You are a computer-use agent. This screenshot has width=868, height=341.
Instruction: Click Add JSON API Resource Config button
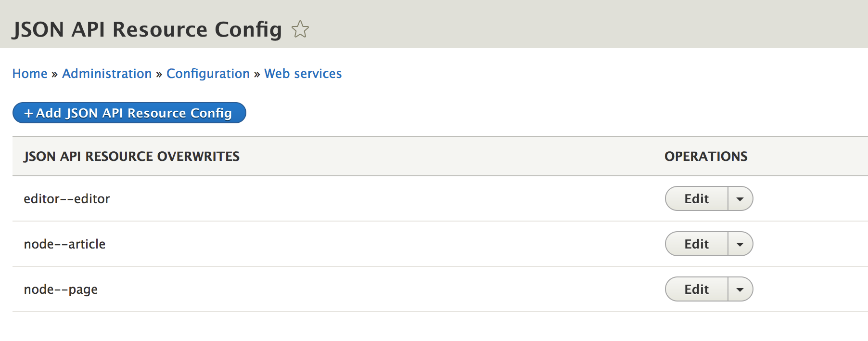click(x=129, y=113)
